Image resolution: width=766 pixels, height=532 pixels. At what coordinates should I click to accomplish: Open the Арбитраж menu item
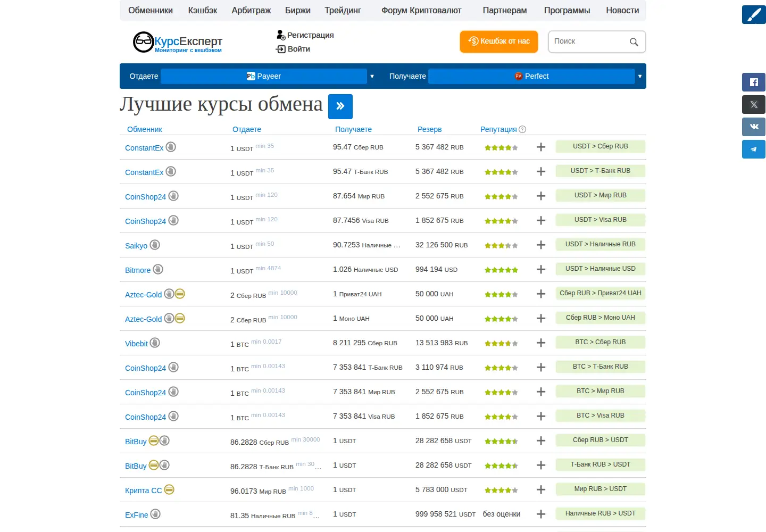point(251,11)
